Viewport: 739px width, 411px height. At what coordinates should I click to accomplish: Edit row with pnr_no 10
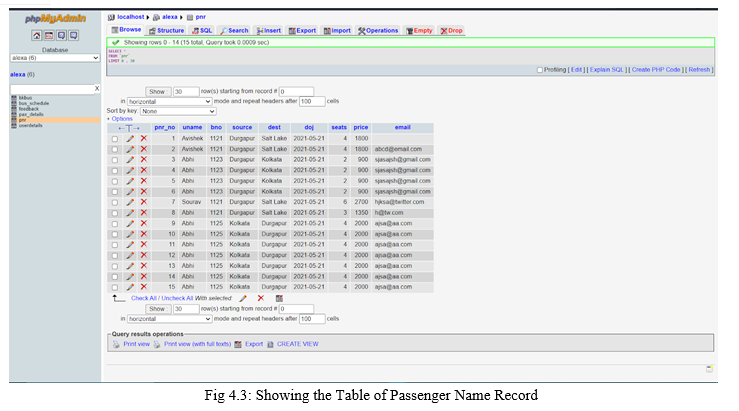(x=130, y=234)
